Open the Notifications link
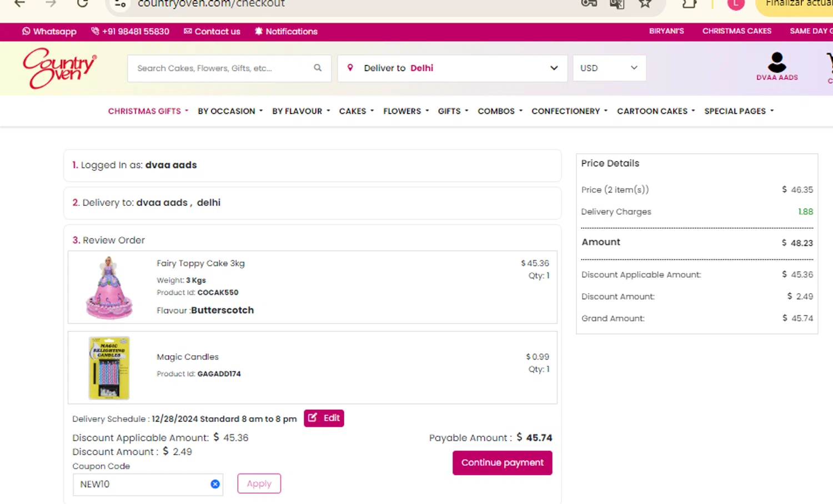The height and width of the screenshot is (504, 833). [286, 31]
